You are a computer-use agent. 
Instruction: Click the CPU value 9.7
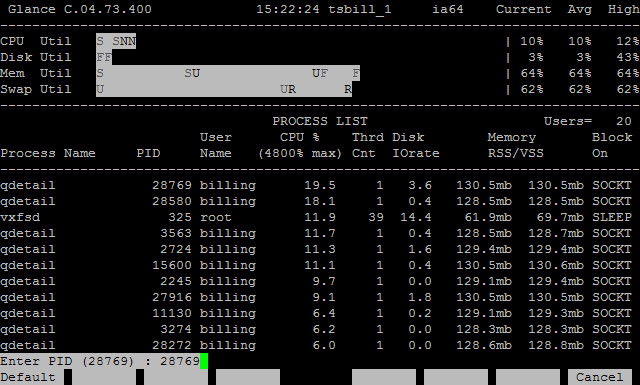coord(324,281)
